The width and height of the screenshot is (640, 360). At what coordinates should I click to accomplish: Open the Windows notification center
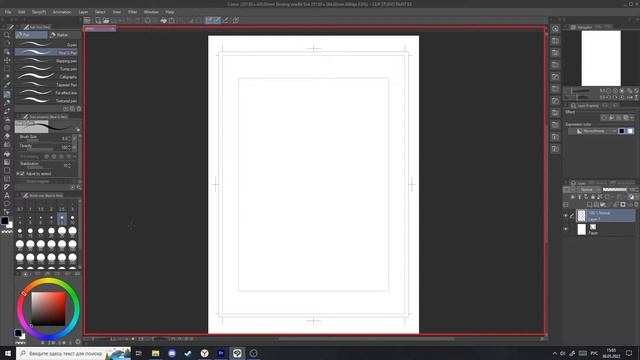629,353
